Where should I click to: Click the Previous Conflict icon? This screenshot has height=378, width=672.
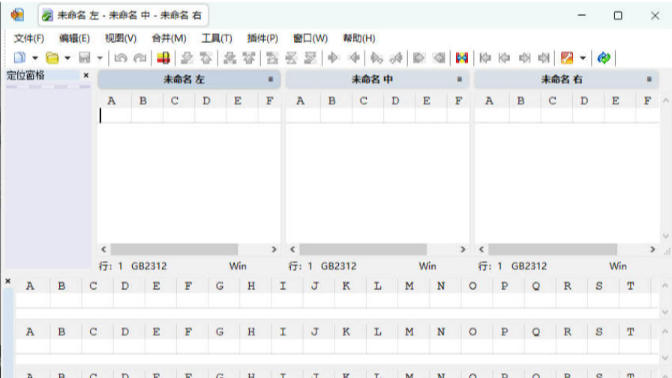coord(249,57)
